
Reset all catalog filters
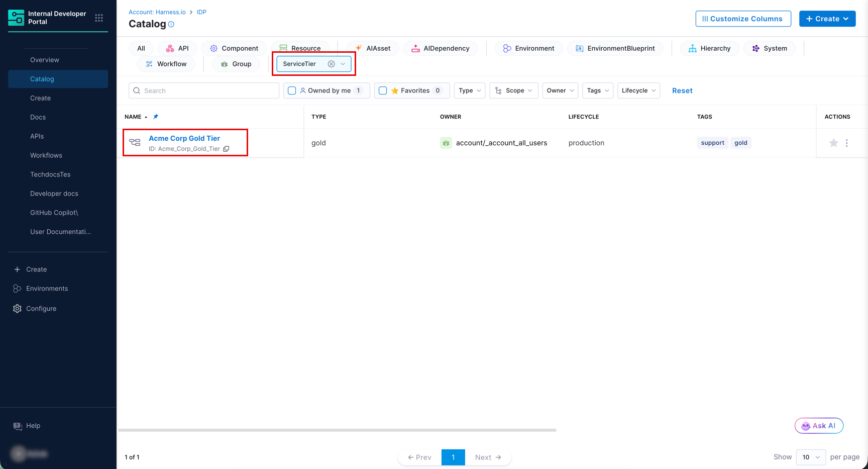tap(682, 90)
